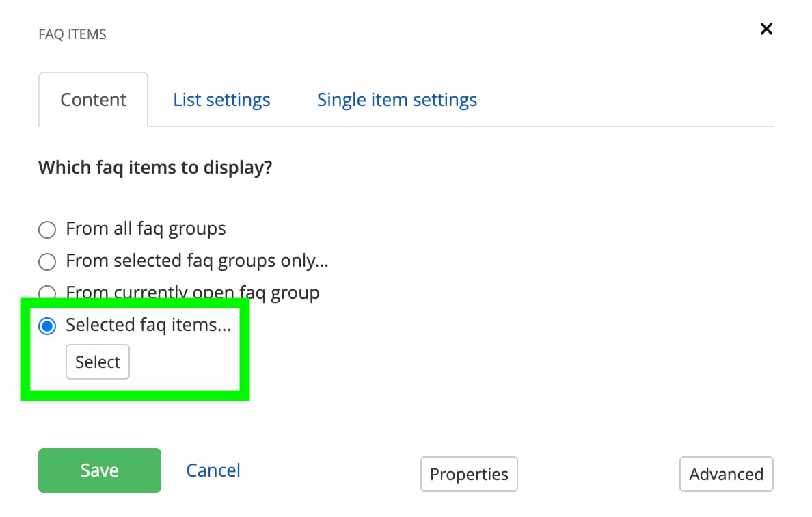Select the 'From all faq groups' option
The height and width of the screenshot is (517, 812).
47,230
